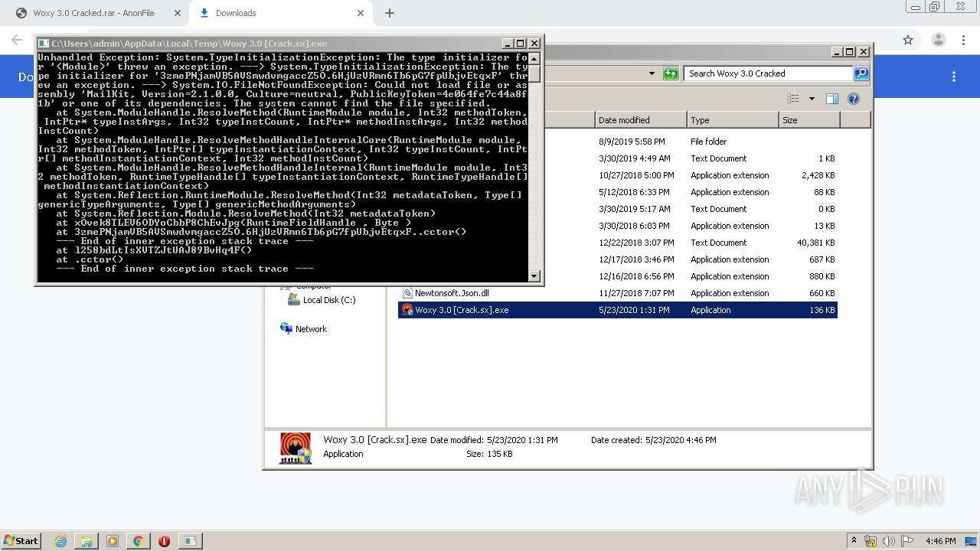Restore Chrome window with the restore button

click(934, 7)
